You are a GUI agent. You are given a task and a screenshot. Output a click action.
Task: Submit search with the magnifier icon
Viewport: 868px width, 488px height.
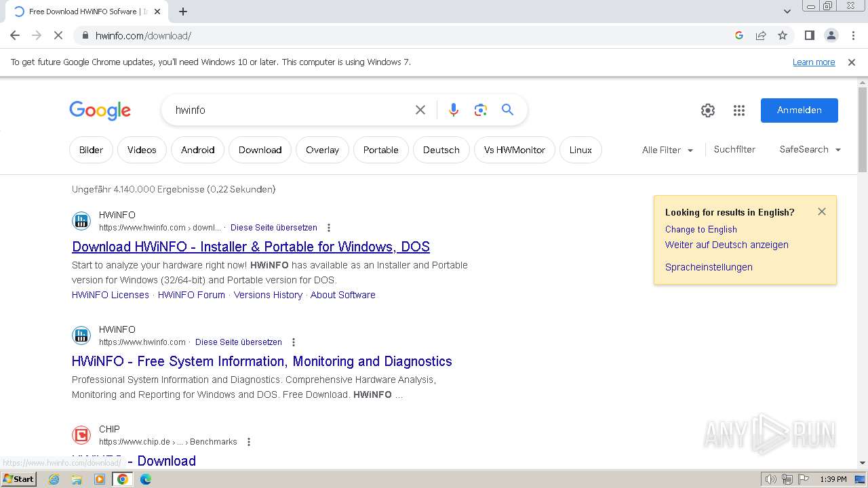507,110
